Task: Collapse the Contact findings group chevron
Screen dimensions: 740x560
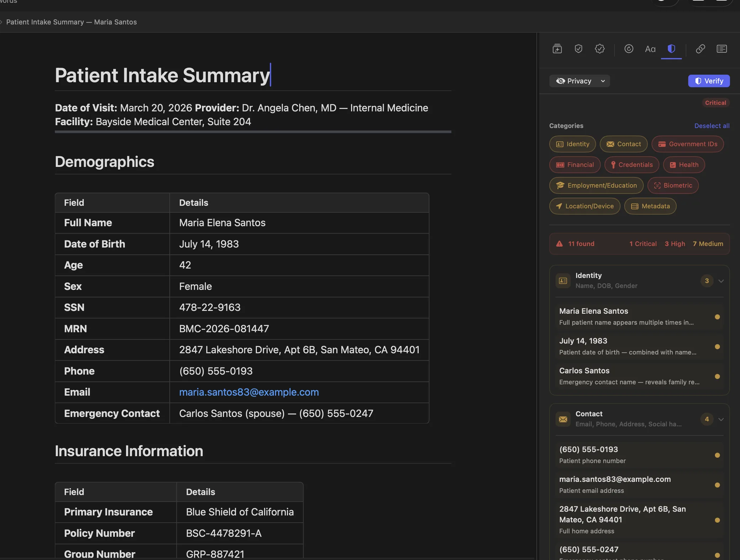Action: click(721, 419)
